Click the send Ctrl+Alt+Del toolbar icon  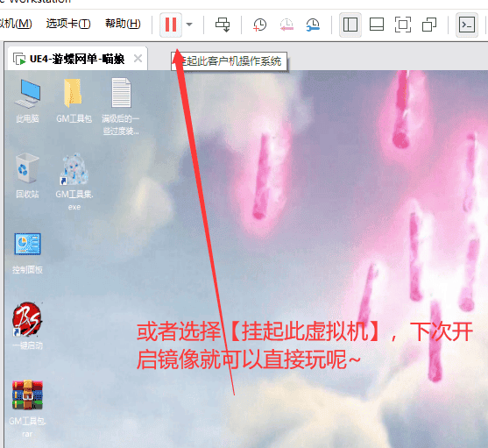pos(223,25)
